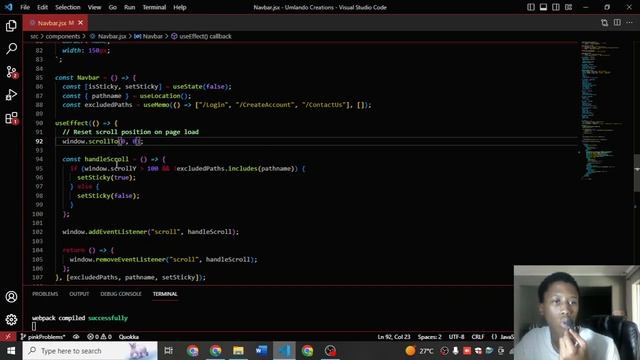Screen dimensions: 640x360
Task: Select the components breadcrumb
Action: point(63,36)
